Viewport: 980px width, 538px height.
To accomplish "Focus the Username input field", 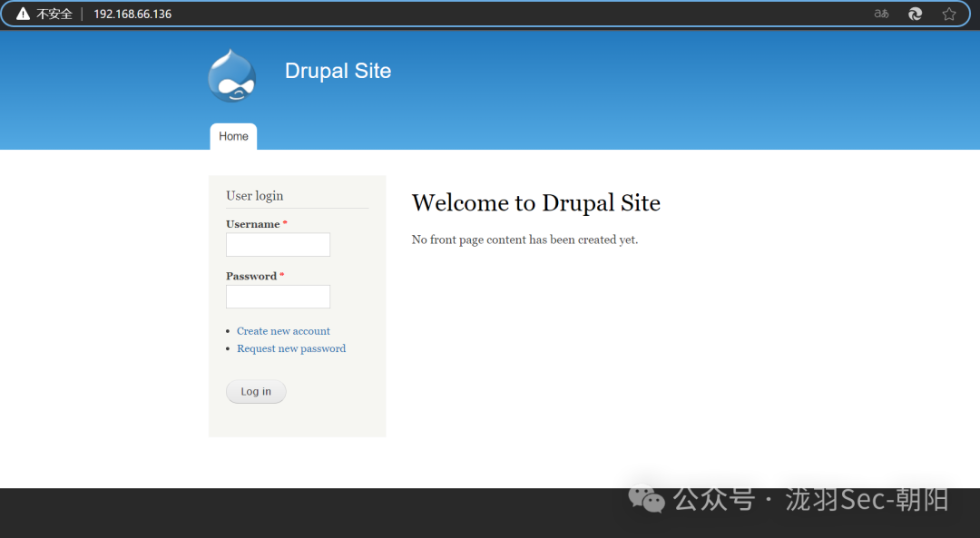I will click(279, 244).
